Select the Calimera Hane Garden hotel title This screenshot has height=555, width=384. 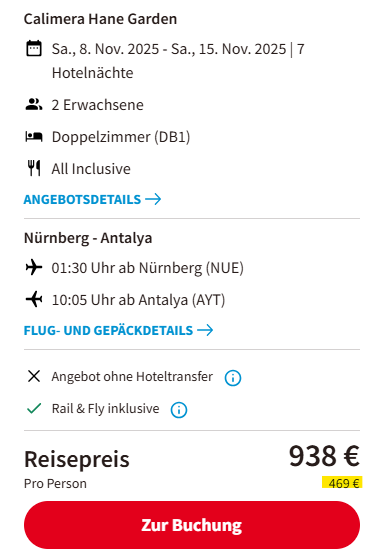pyautogui.click(x=101, y=19)
